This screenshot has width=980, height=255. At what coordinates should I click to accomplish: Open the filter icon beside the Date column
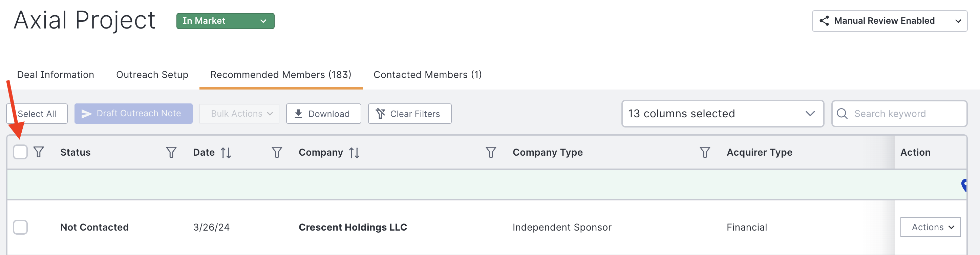click(x=171, y=153)
